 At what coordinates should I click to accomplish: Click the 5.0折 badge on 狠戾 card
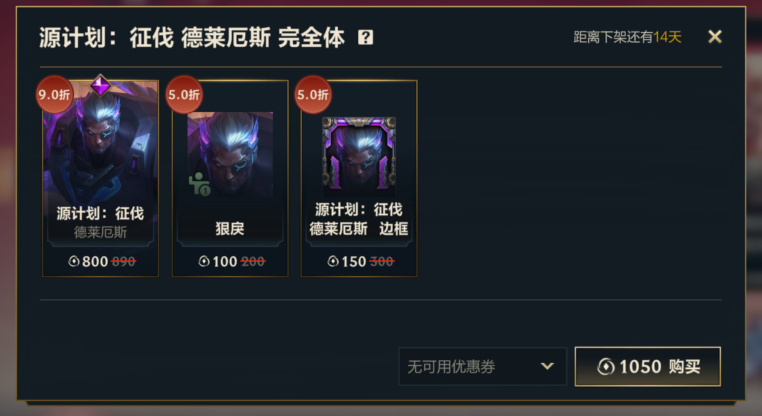[x=184, y=94]
